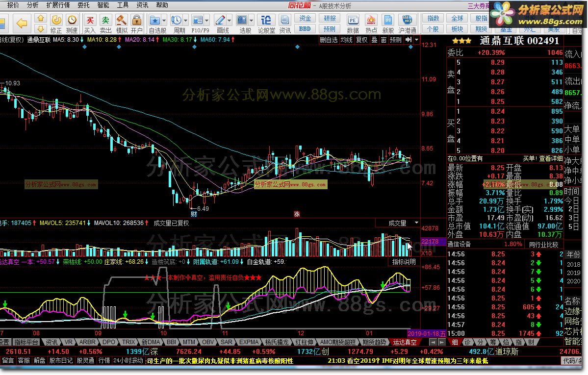Open the 数据 PE data icon

(x=353, y=24)
